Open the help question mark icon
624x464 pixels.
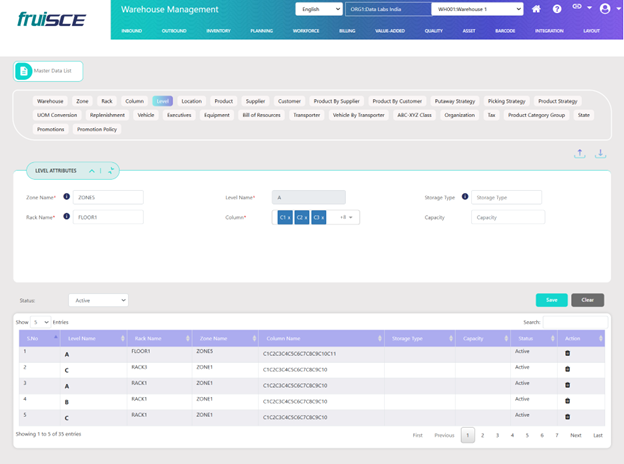click(557, 9)
